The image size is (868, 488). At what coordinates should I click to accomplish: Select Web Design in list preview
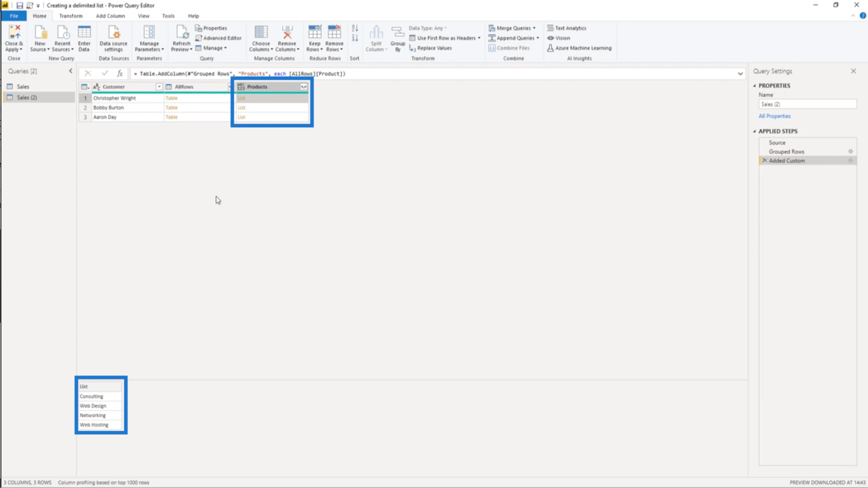(100, 406)
